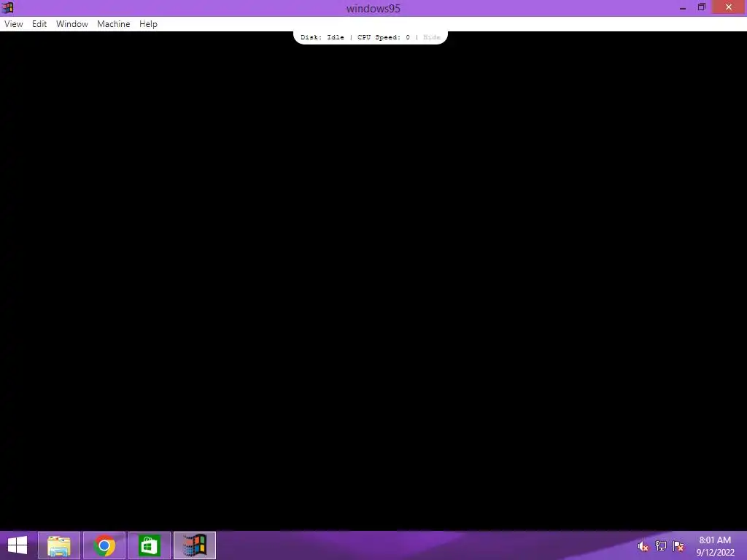747x560 pixels.
Task: Open the View menu
Action: click(14, 24)
